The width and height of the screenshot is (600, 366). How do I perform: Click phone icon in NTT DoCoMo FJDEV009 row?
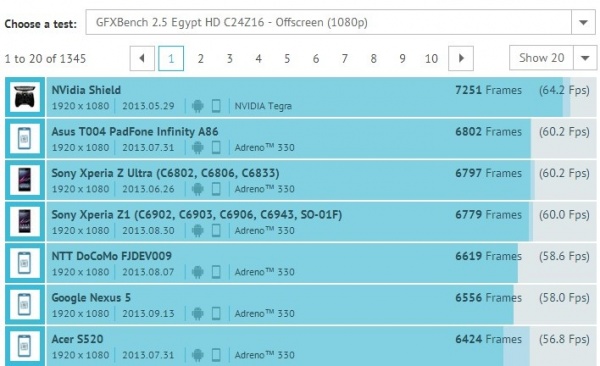216,272
